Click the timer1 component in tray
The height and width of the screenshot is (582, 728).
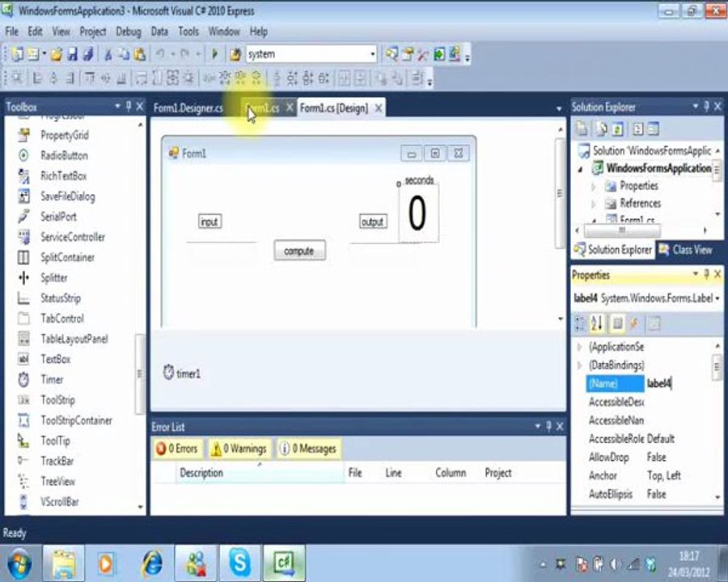(x=182, y=373)
